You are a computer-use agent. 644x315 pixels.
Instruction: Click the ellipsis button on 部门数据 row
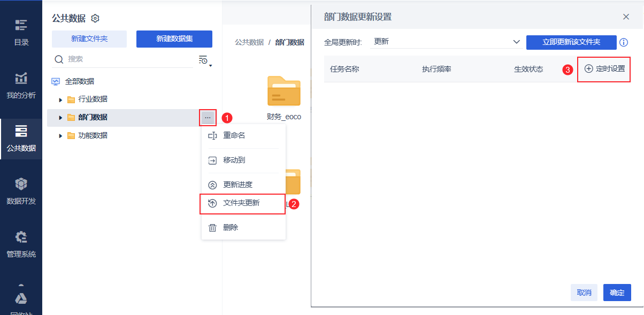208,118
